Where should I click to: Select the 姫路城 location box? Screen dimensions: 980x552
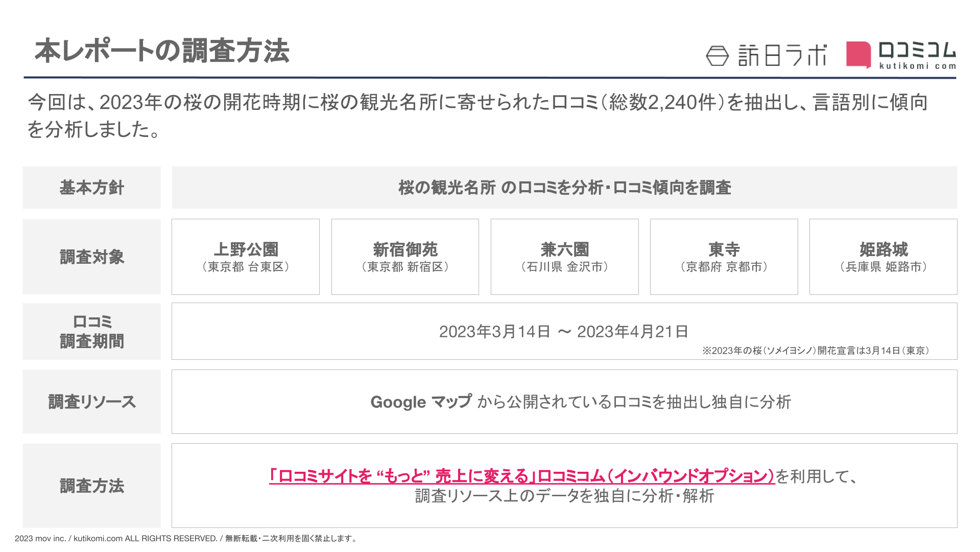click(883, 257)
